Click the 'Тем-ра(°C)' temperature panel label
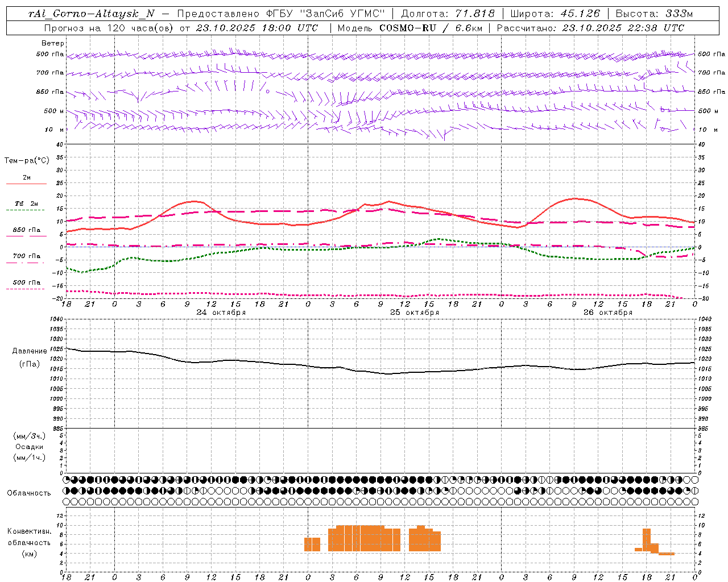 (27, 160)
